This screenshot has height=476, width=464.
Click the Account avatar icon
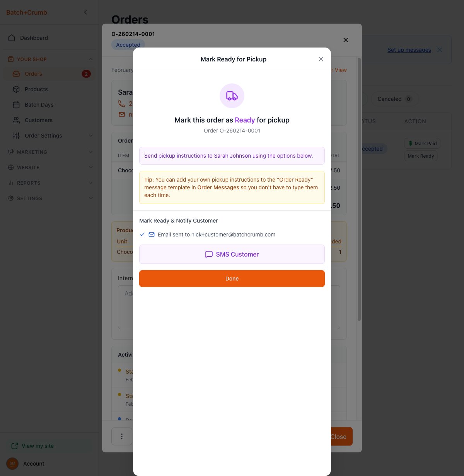12,464
